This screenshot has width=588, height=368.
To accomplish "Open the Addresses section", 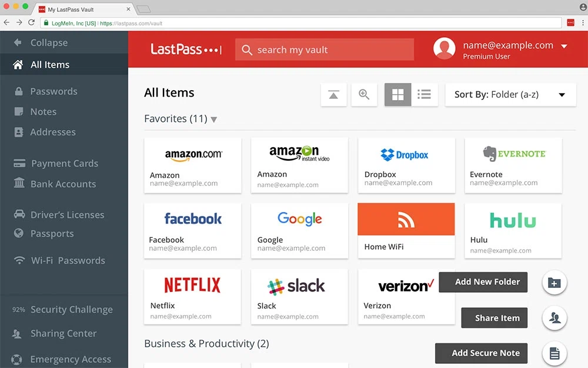I will tap(53, 132).
